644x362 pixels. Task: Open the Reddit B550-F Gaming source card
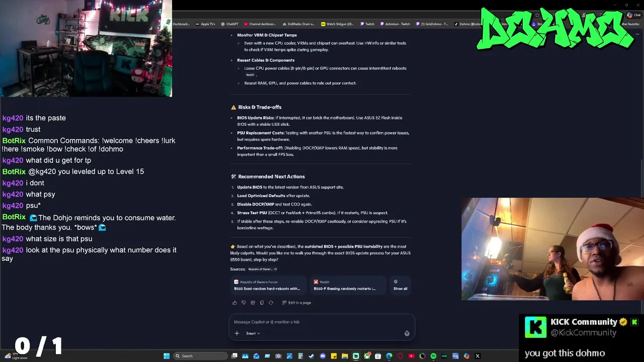coord(347,285)
